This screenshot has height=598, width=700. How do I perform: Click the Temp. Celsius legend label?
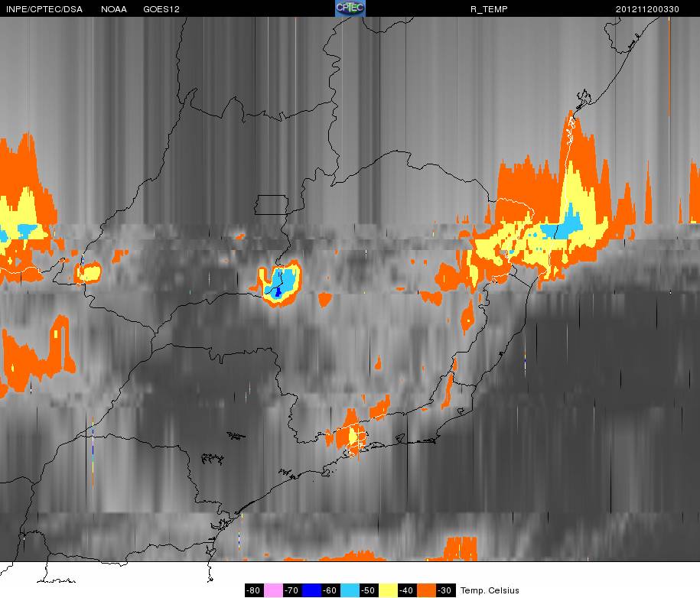point(490,590)
